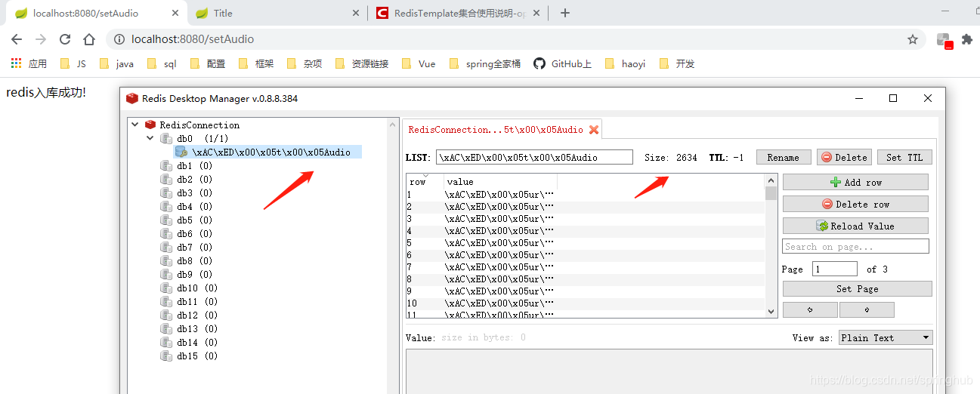Click the Search on page field
The image size is (980, 394).
point(855,247)
